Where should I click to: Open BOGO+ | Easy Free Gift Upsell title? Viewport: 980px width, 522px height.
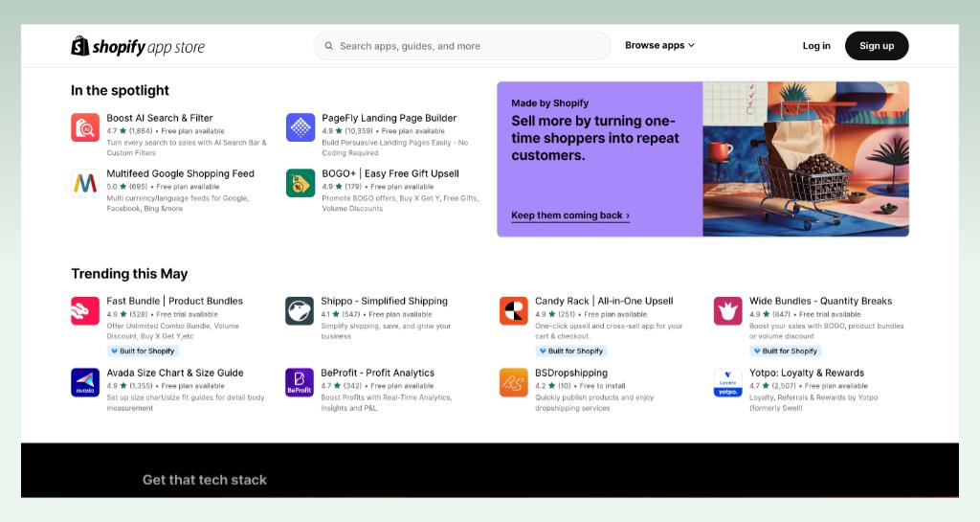point(390,173)
